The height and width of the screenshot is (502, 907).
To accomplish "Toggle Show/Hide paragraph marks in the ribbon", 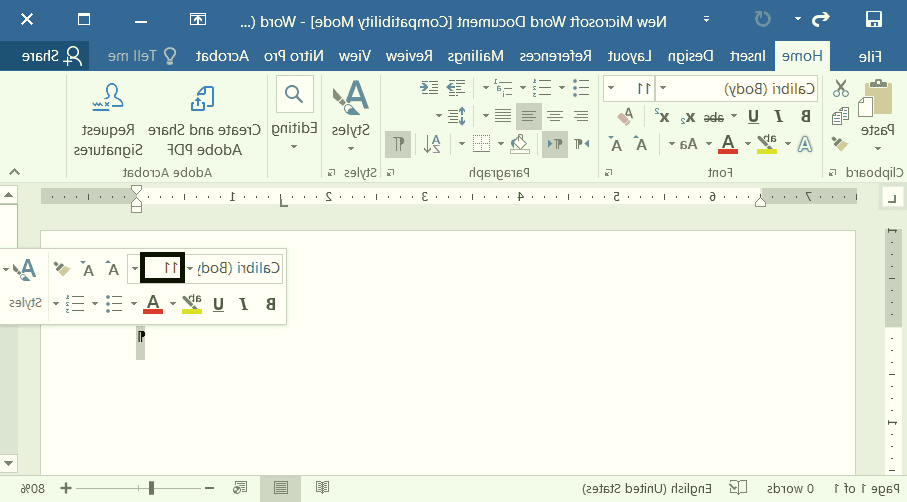I will pyautogui.click(x=398, y=144).
